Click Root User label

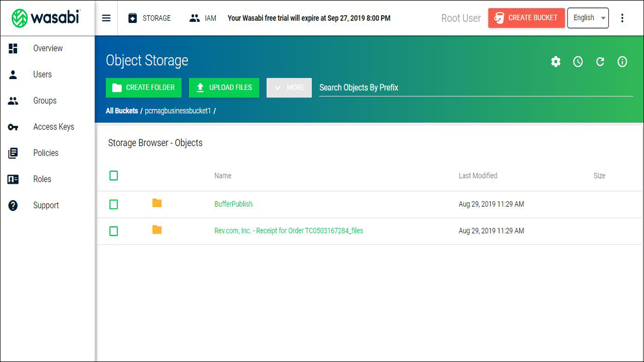[x=461, y=18]
